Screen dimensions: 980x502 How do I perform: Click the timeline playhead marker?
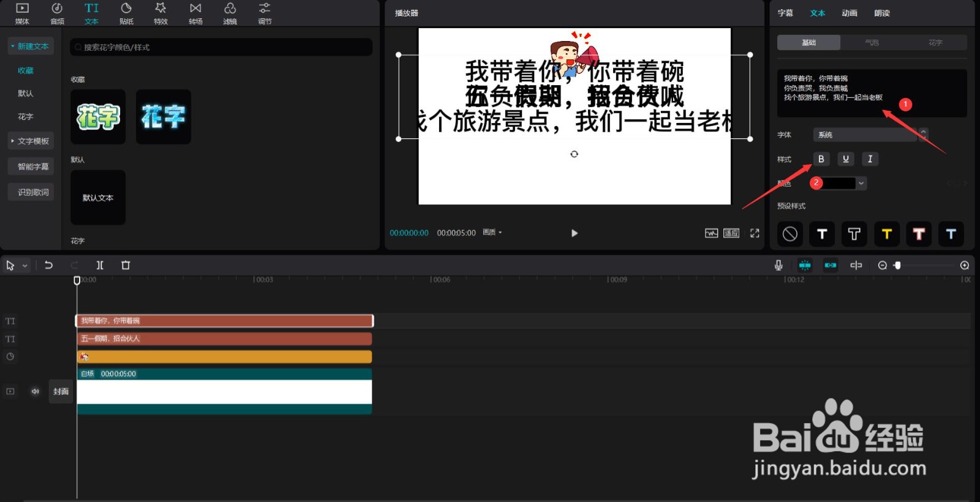[77, 280]
